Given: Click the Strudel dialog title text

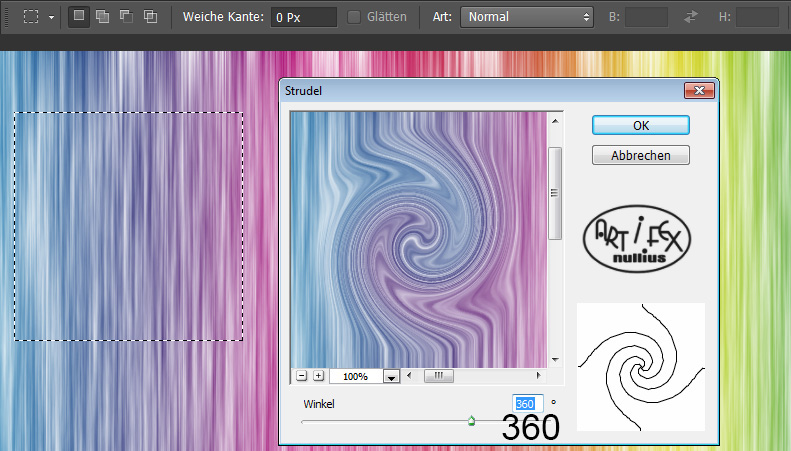Looking at the screenshot, I should [x=303, y=91].
